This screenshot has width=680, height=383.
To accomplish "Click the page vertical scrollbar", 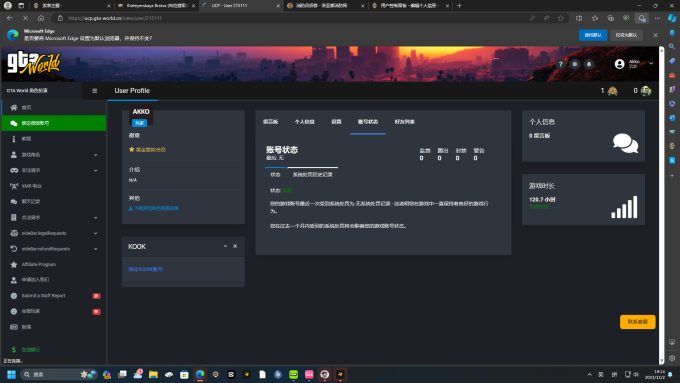I will (662, 205).
